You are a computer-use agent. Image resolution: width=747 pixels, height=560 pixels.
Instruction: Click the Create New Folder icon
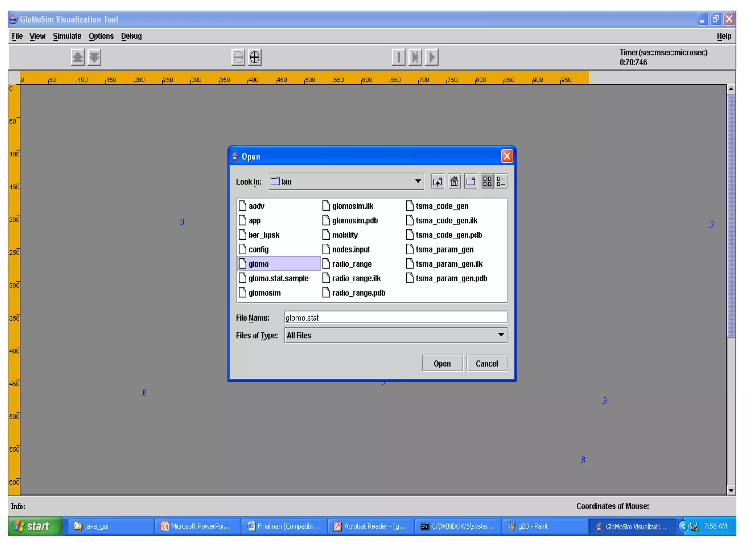(x=471, y=181)
